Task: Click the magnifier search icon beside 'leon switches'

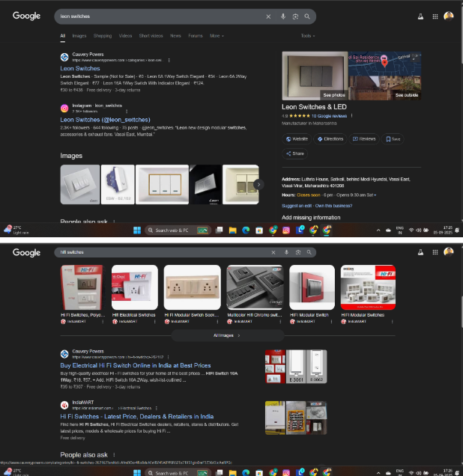Action: coord(307,16)
